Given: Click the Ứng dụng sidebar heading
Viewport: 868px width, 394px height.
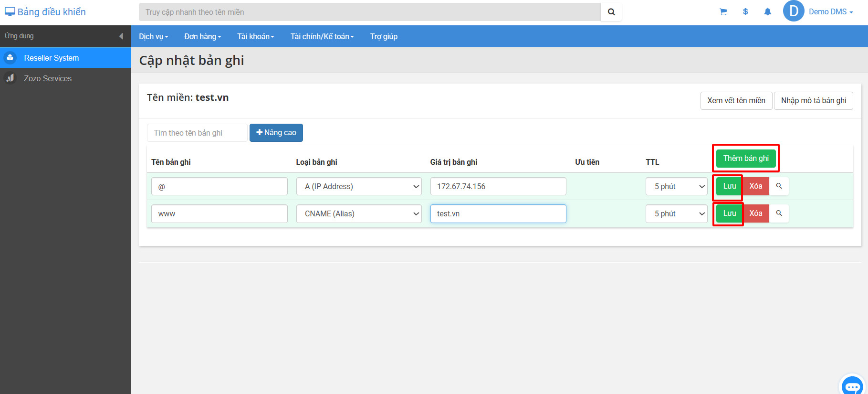Looking at the screenshot, I should [x=19, y=36].
